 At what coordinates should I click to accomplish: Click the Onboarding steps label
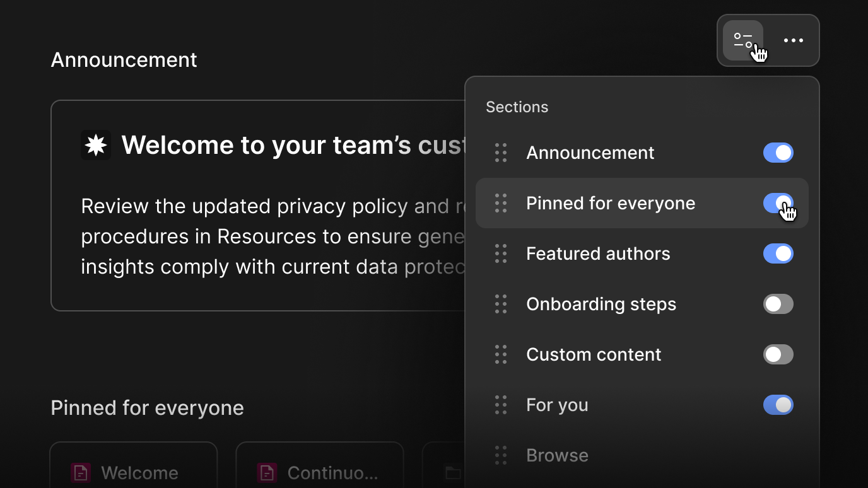pyautogui.click(x=601, y=304)
